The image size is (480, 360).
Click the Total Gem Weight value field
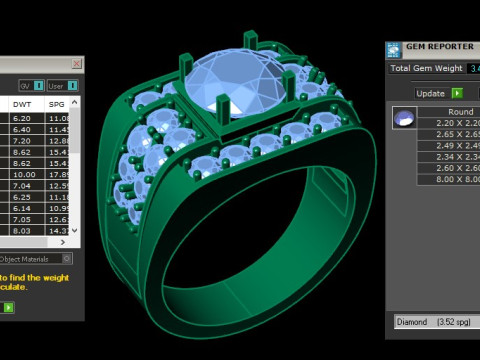(x=473, y=68)
